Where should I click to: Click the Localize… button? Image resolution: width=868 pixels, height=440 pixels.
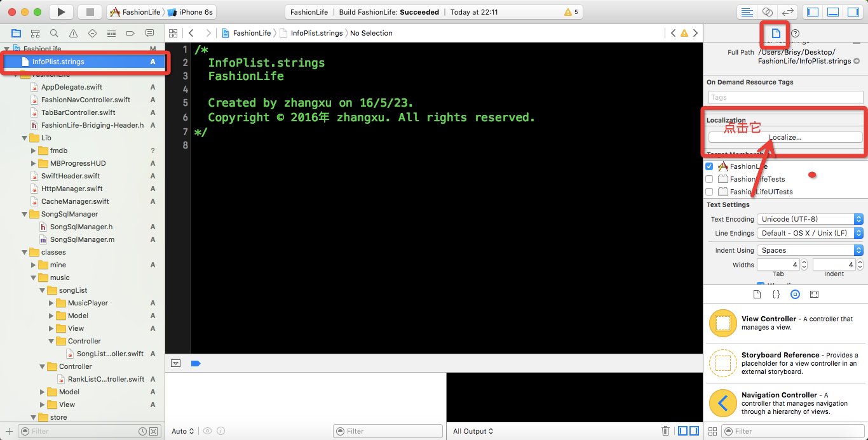(x=785, y=137)
